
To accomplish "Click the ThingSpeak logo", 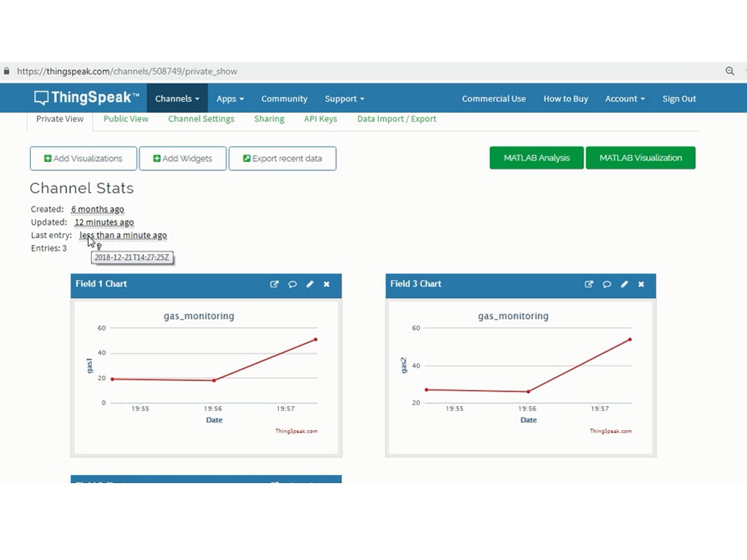I will point(87,98).
